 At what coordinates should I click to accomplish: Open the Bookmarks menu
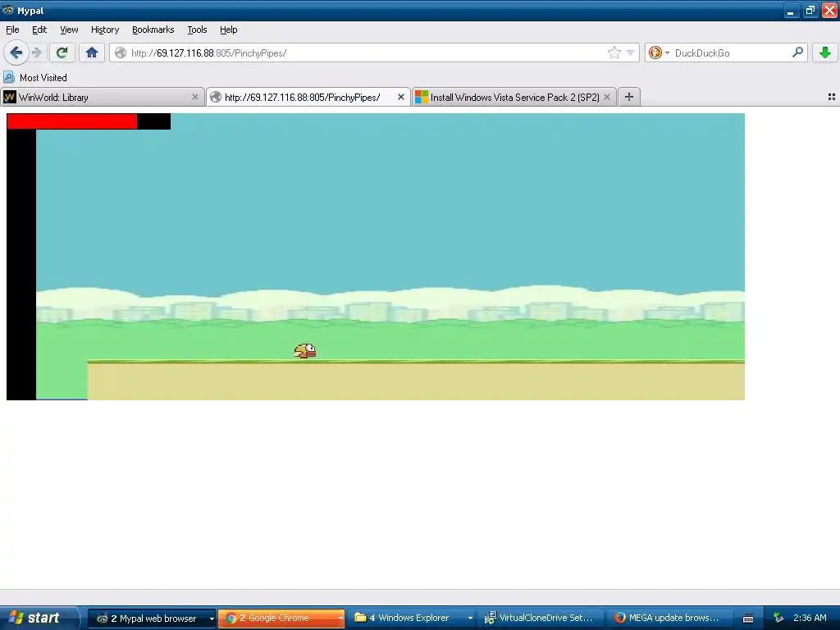tap(153, 30)
